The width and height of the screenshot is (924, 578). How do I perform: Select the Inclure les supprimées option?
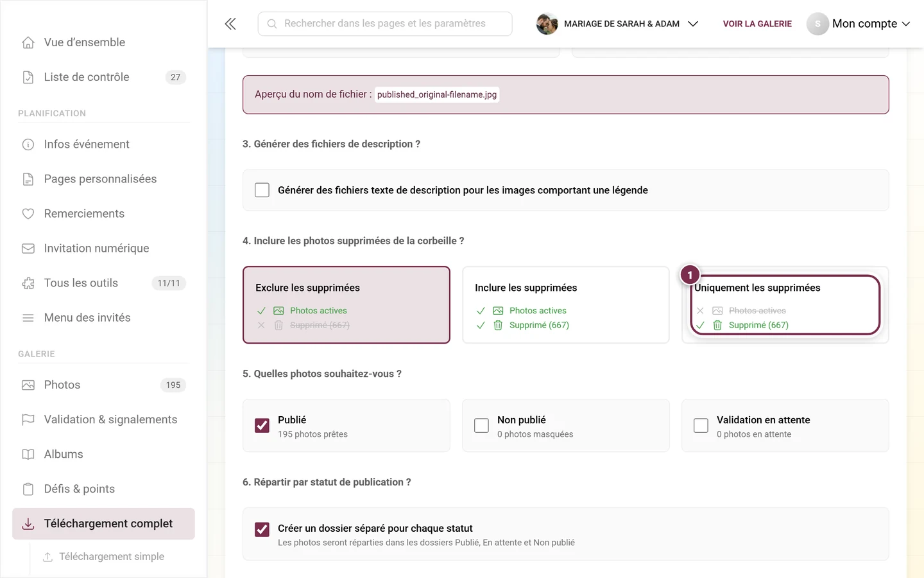tap(566, 305)
